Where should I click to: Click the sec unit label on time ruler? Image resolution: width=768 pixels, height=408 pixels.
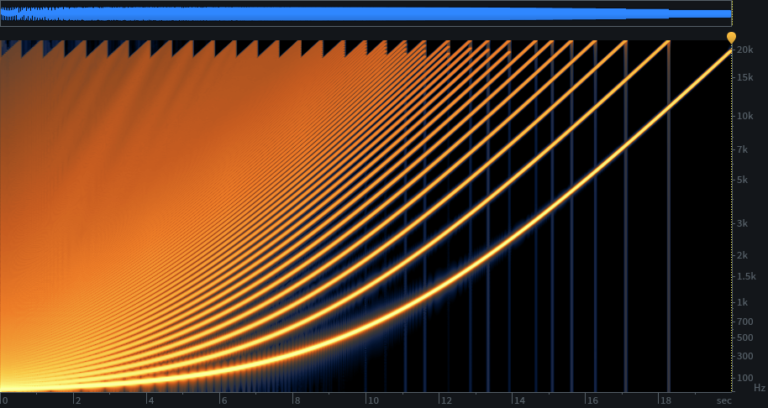(723, 400)
